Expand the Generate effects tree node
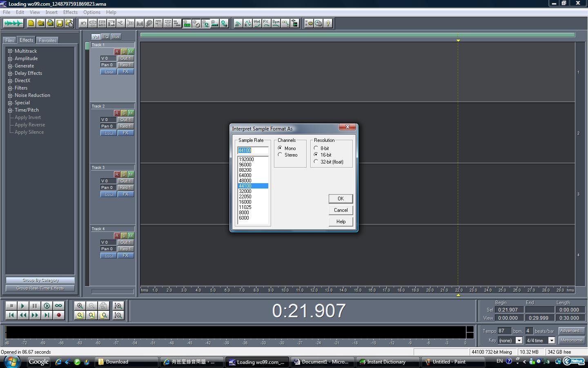Screen dimensions: 588x368 pos(10,66)
